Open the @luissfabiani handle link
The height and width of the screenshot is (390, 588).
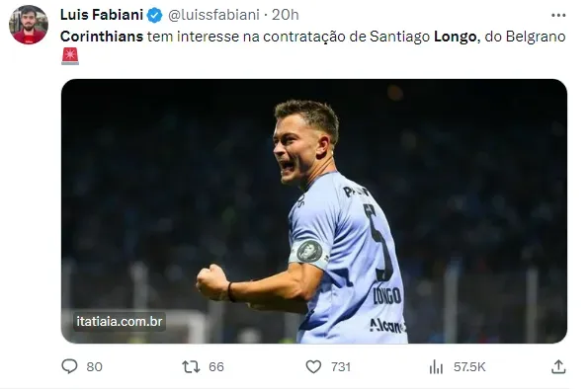(213, 15)
